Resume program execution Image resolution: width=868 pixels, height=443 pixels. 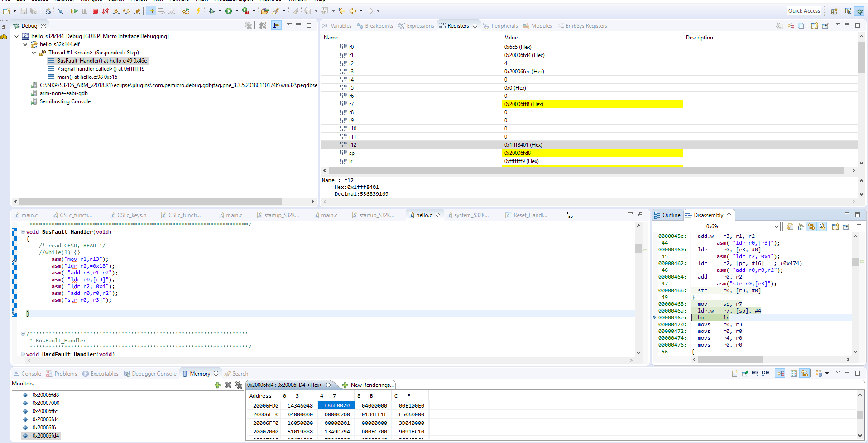coord(75,11)
